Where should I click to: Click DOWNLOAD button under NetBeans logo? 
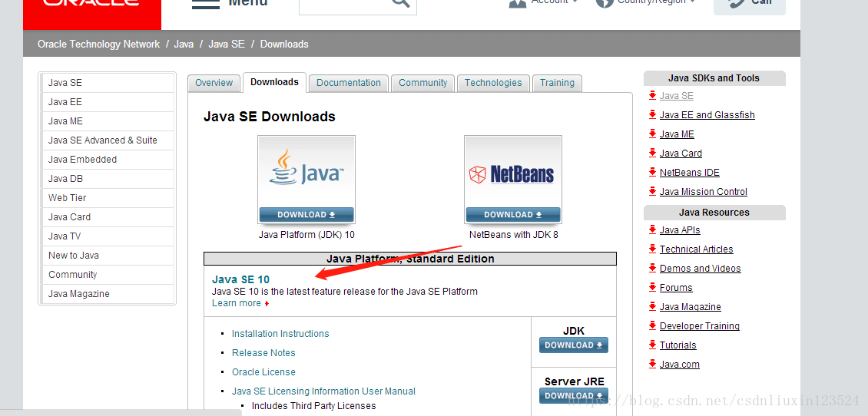click(512, 215)
